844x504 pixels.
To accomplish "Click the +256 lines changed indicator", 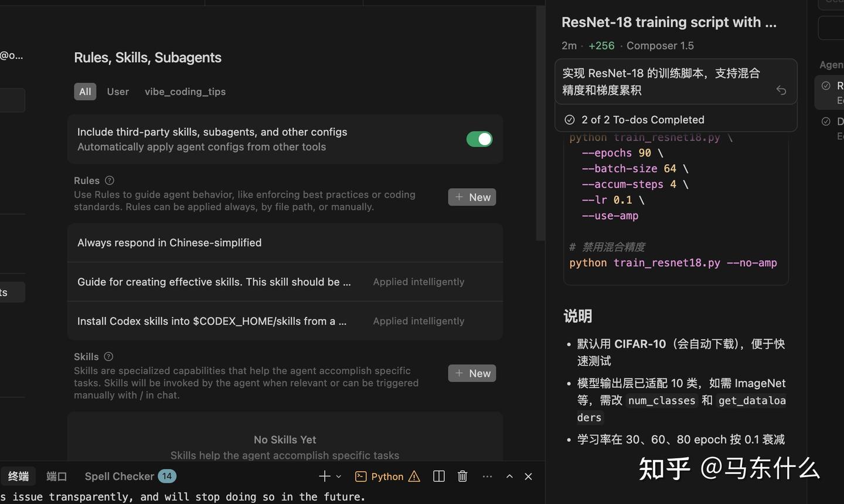I will click(601, 46).
